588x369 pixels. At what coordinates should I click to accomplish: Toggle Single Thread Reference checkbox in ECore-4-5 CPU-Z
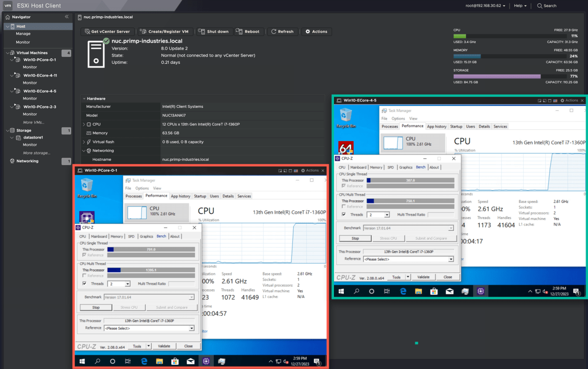tap(344, 186)
